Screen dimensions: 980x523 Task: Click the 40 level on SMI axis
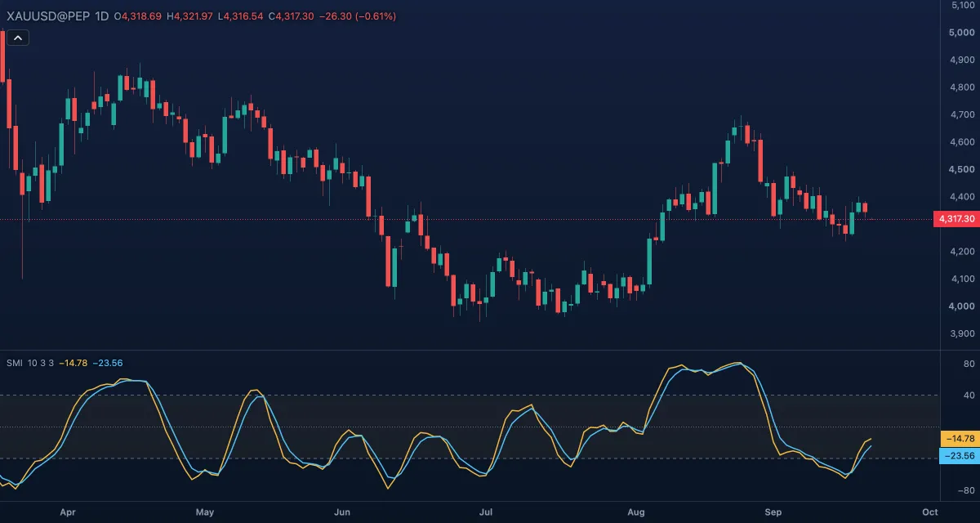968,396
